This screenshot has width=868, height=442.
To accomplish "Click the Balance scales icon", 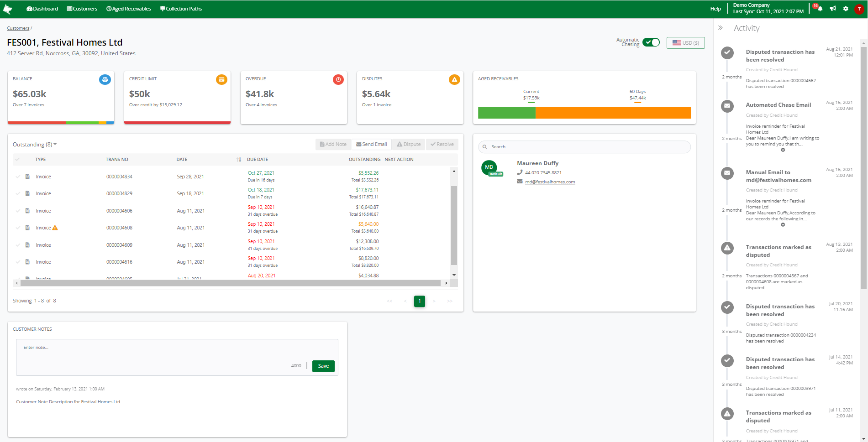I will (105, 79).
